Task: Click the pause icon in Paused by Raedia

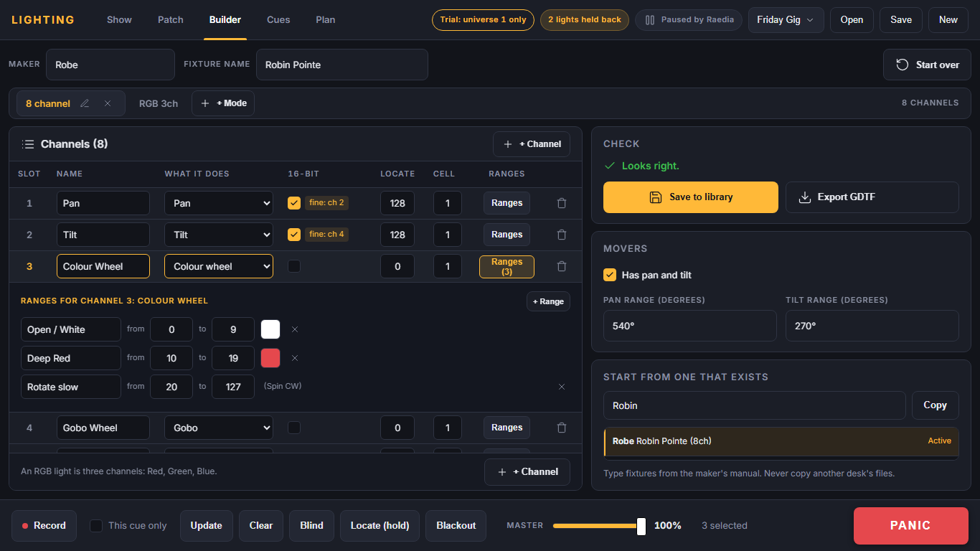Action: click(x=650, y=20)
